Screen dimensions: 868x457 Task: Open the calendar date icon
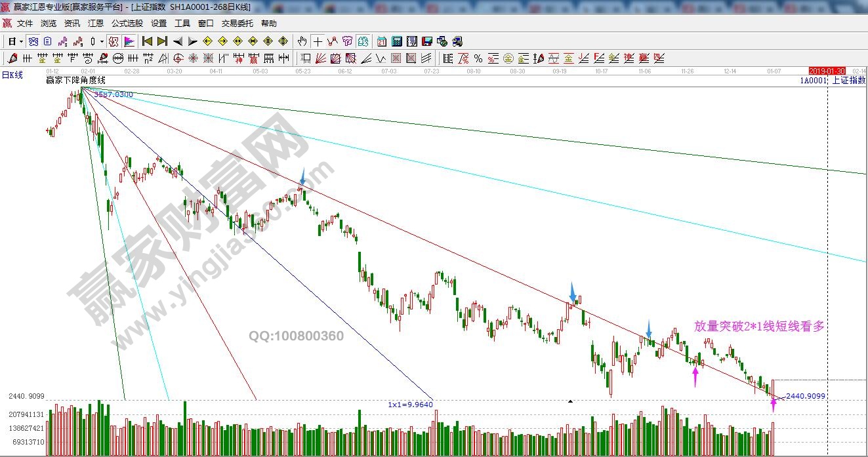tap(381, 41)
